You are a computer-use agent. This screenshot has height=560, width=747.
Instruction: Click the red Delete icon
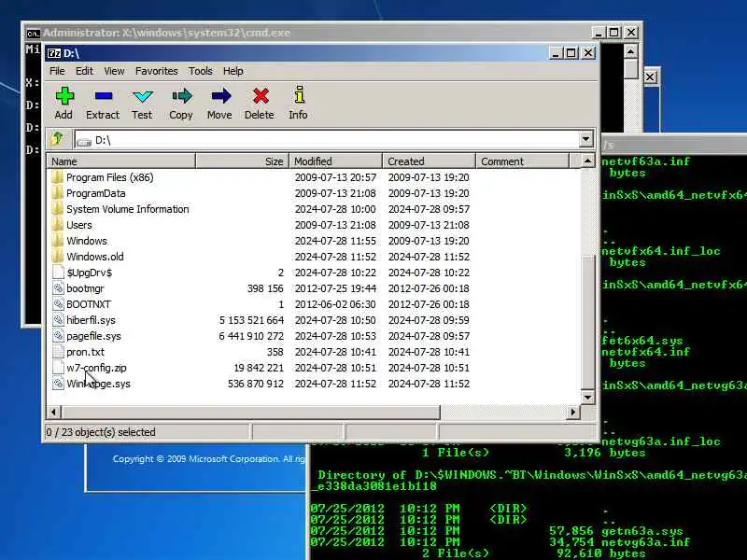click(261, 96)
